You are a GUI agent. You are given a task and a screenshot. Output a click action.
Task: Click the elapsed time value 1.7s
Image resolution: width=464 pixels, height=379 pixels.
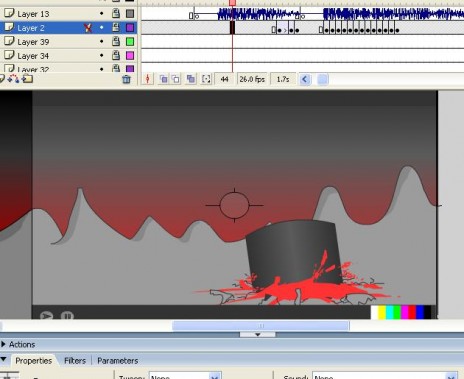(x=283, y=79)
